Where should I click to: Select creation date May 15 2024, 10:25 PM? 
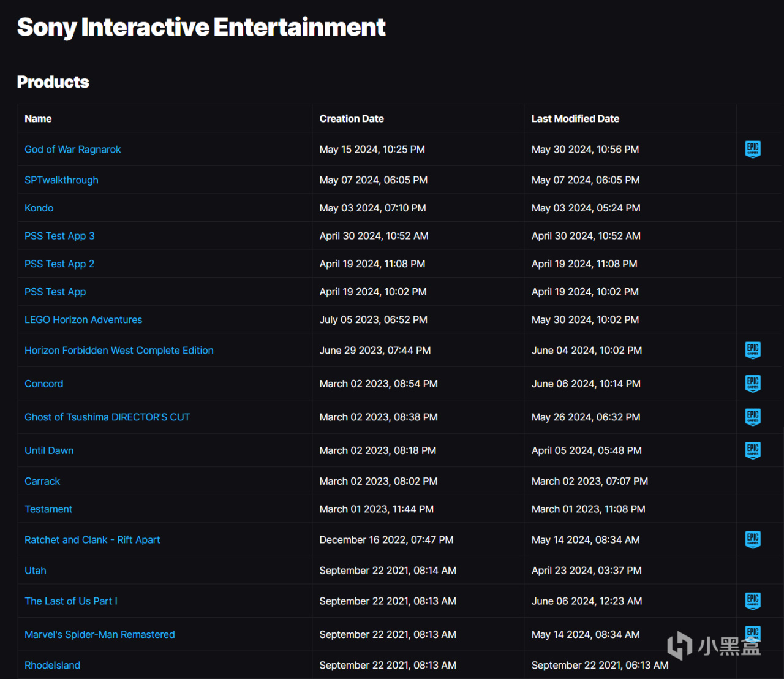[372, 150]
